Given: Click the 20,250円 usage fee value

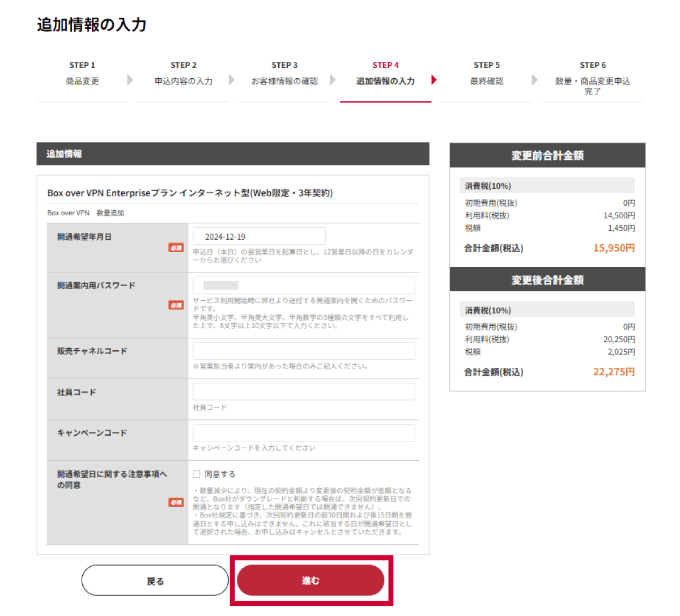Looking at the screenshot, I should point(619,339).
